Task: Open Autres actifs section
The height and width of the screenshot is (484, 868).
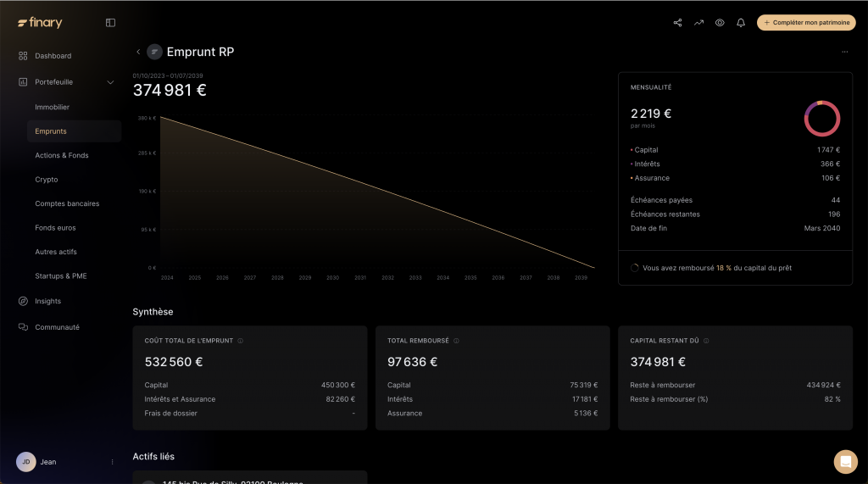Action: point(56,252)
